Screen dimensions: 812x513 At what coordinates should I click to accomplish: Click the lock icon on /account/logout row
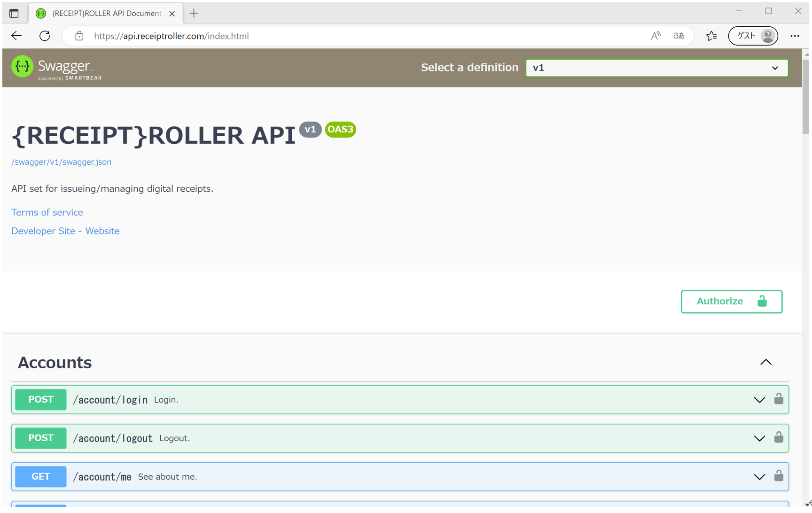[779, 437]
